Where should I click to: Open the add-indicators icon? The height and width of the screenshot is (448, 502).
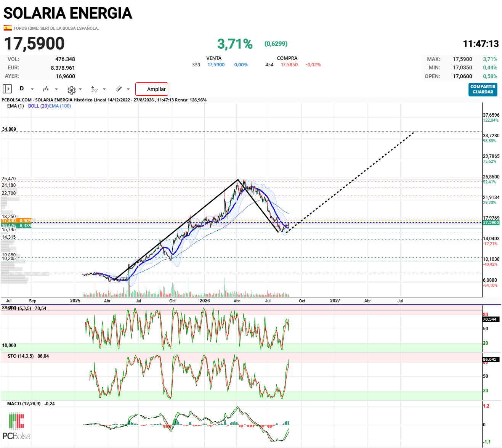(x=95, y=89)
